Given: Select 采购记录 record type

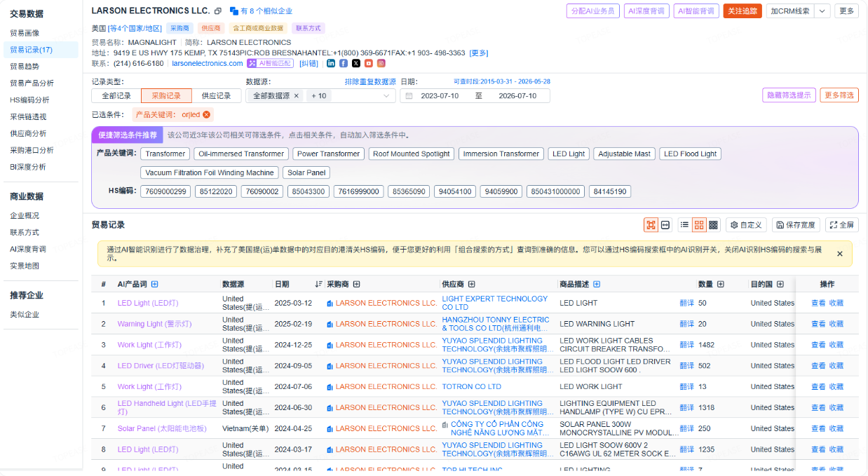Looking at the screenshot, I should click(166, 96).
